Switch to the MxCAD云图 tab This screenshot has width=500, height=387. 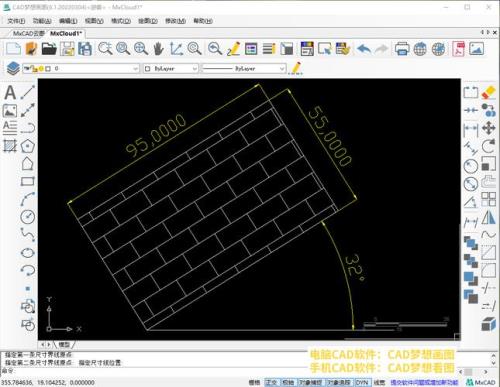click(28, 33)
